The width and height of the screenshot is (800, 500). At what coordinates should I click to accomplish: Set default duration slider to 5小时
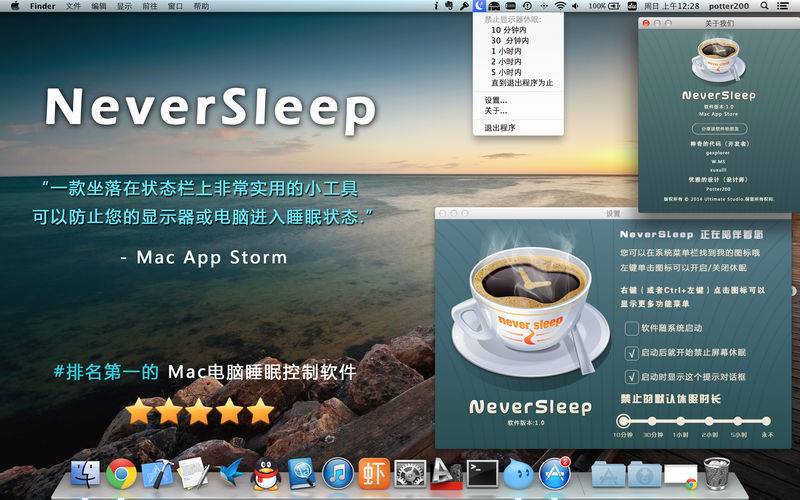(738, 421)
